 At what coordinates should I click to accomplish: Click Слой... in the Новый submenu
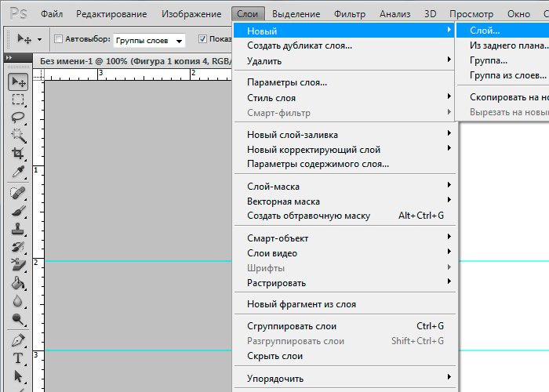[485, 31]
